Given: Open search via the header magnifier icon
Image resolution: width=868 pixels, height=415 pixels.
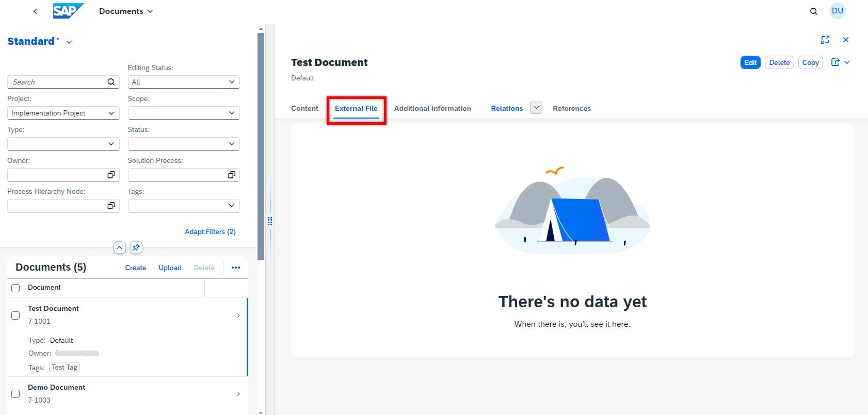Looking at the screenshot, I should [814, 11].
